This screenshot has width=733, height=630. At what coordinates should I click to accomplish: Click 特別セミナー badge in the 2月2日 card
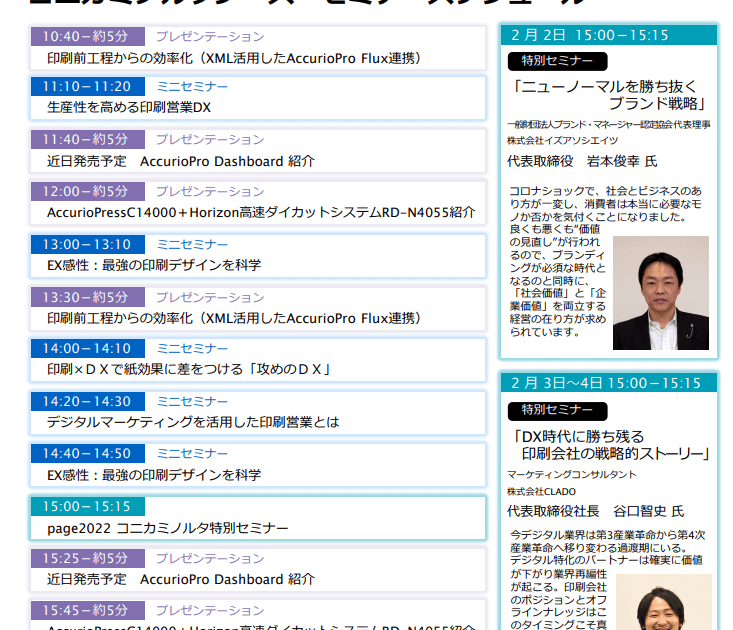(x=557, y=61)
